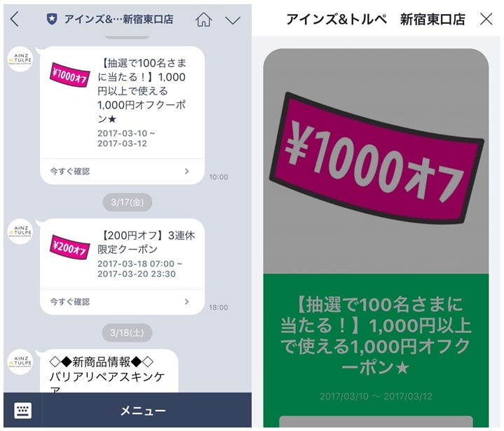This screenshot has height=431, width=504.
Task: Open the メニュー bar at the bottom
Action: tap(144, 411)
